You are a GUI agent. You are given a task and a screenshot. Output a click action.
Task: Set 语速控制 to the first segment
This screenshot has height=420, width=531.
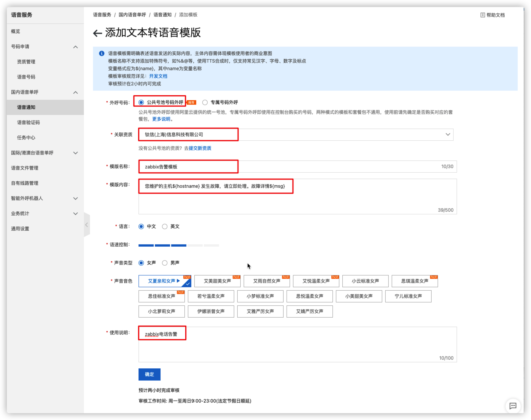146,245
